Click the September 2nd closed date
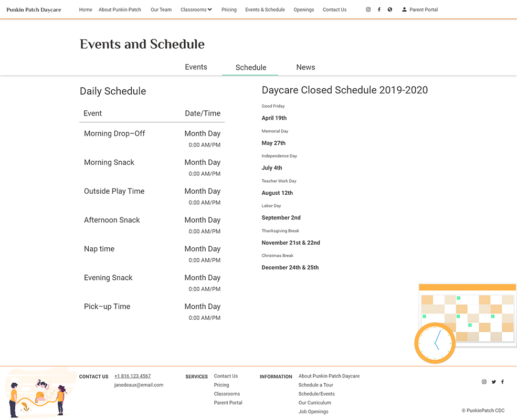Viewport: 517px width, 420px height. [281, 217]
